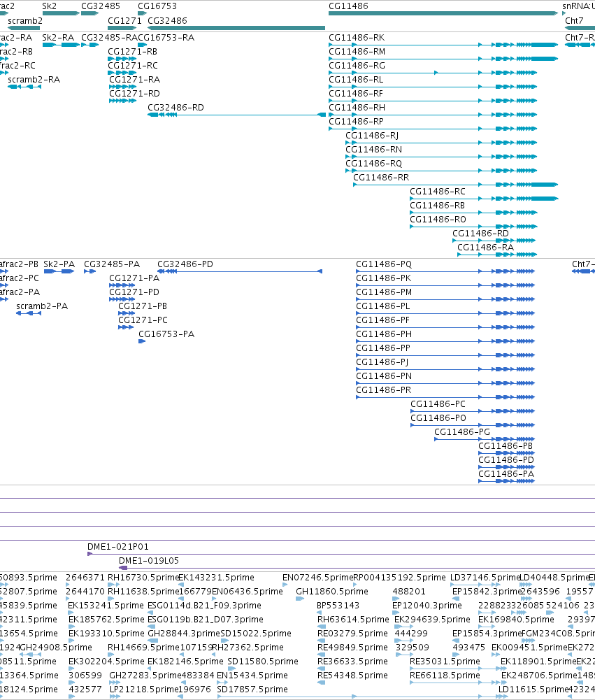The height and width of the screenshot is (700, 595).
Task: Click transcript CG11486-RG
Action: [357, 66]
